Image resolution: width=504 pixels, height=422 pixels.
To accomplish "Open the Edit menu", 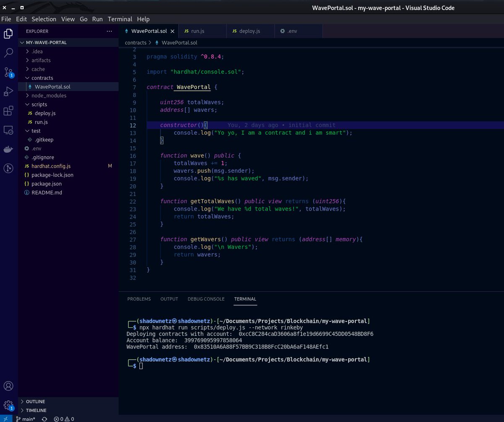I will (x=21, y=19).
